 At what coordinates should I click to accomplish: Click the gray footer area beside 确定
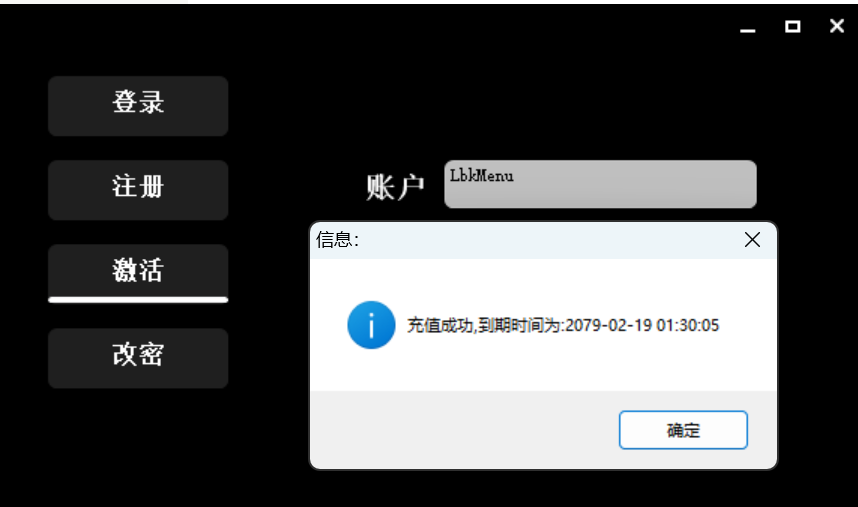[464, 429]
